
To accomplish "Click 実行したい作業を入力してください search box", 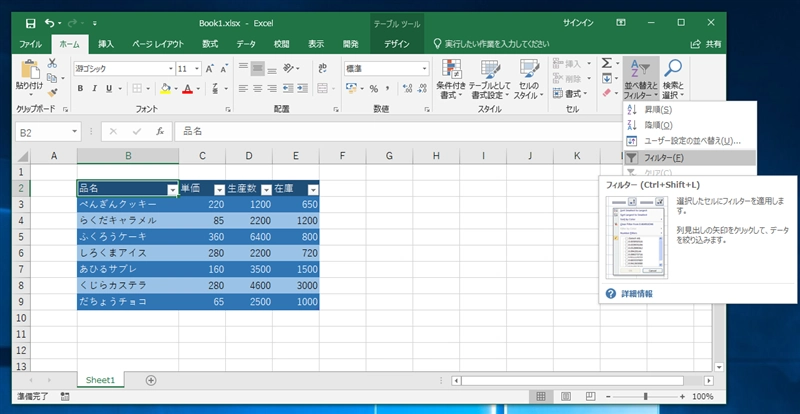I will click(x=491, y=44).
